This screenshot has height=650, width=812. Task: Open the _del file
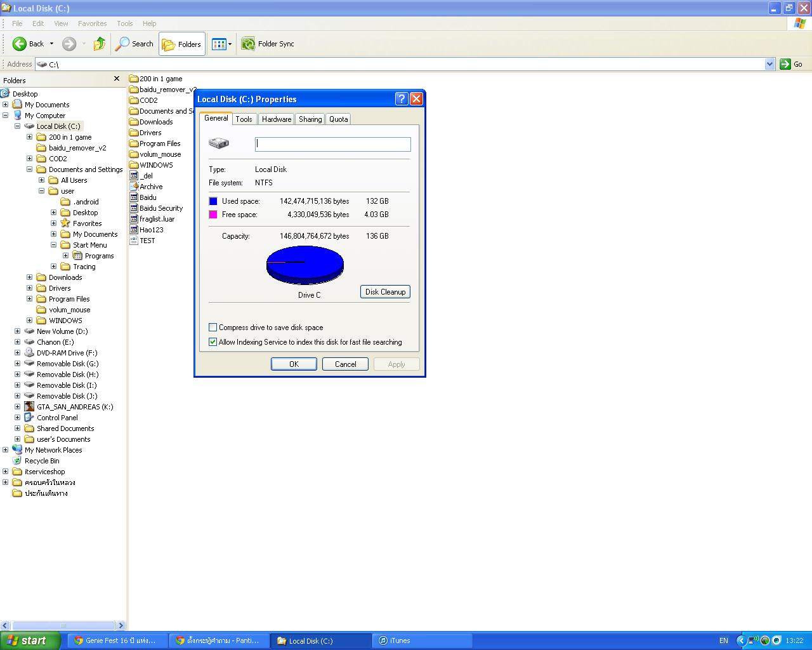[x=141, y=176]
